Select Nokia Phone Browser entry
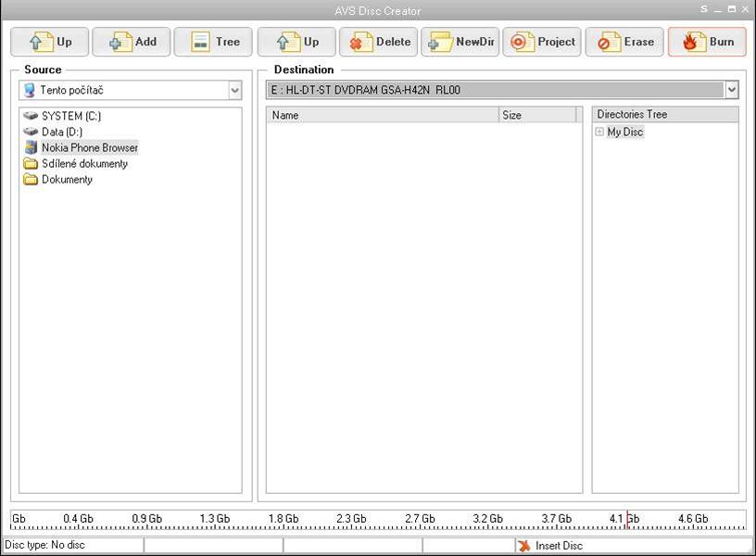Image resolution: width=756 pixels, height=556 pixels. pos(90,147)
